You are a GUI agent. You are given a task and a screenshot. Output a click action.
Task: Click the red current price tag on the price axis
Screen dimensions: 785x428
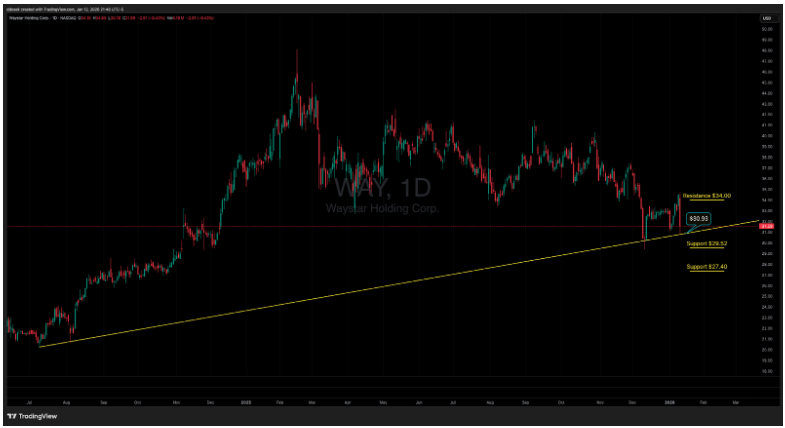(766, 226)
